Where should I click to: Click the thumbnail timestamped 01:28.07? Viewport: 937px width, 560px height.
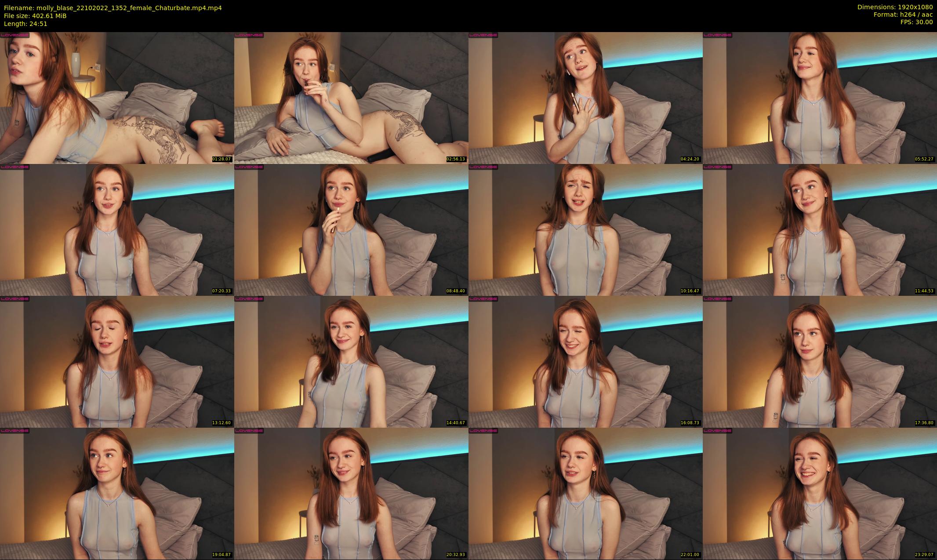point(117,98)
